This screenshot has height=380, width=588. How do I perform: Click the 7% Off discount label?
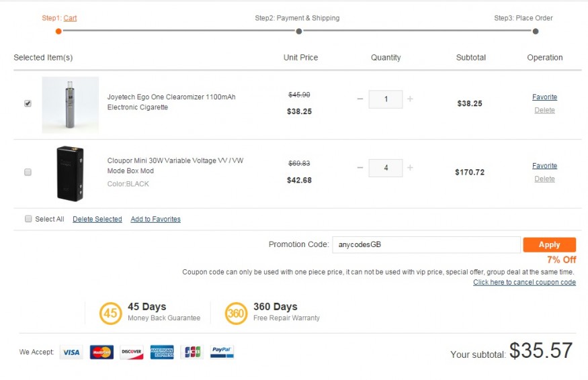click(561, 260)
